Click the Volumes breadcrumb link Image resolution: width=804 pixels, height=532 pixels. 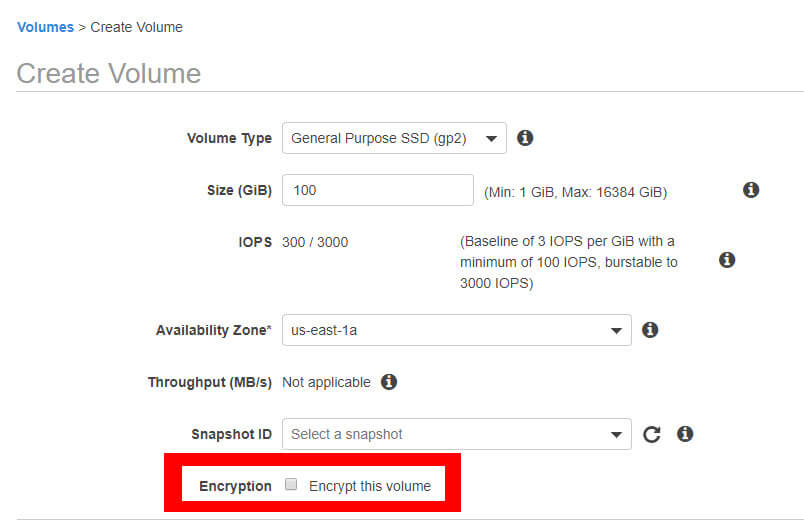pos(45,27)
